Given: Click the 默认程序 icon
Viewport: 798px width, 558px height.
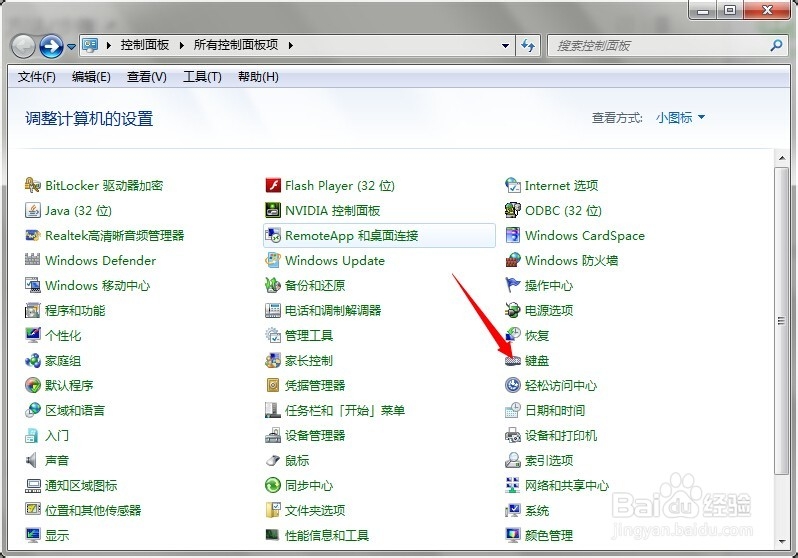Looking at the screenshot, I should (x=33, y=385).
